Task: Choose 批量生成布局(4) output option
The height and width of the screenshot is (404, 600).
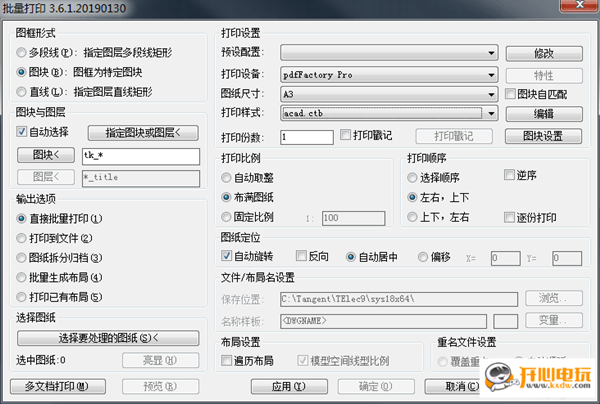Action: 21,277
